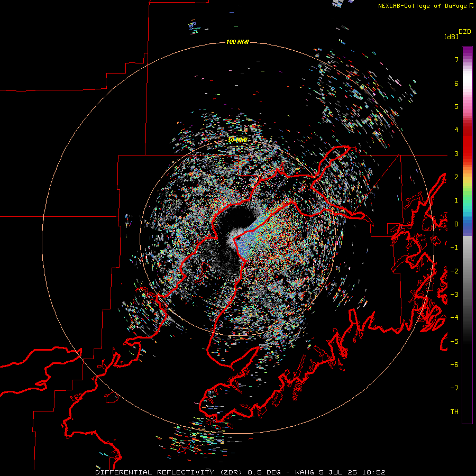Click the 5 JUL 25 date text
The height and width of the screenshot is (476, 476).
(x=337, y=472)
